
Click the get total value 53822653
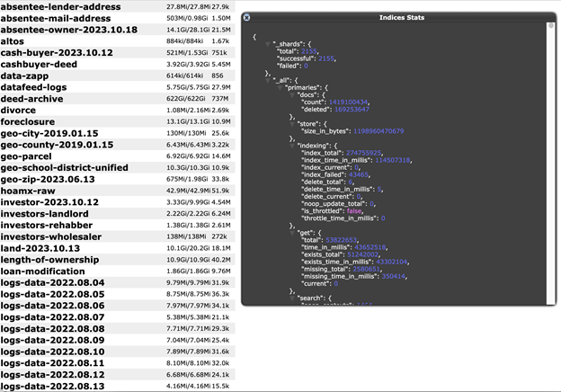(x=341, y=240)
